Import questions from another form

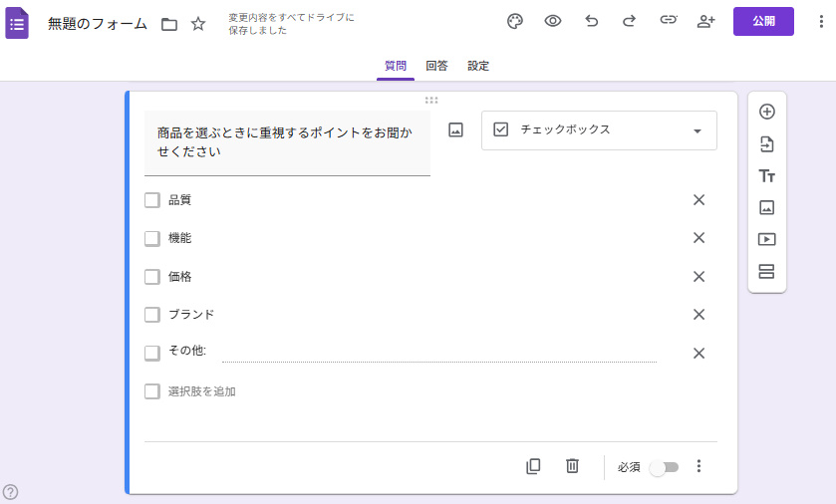[x=766, y=144]
